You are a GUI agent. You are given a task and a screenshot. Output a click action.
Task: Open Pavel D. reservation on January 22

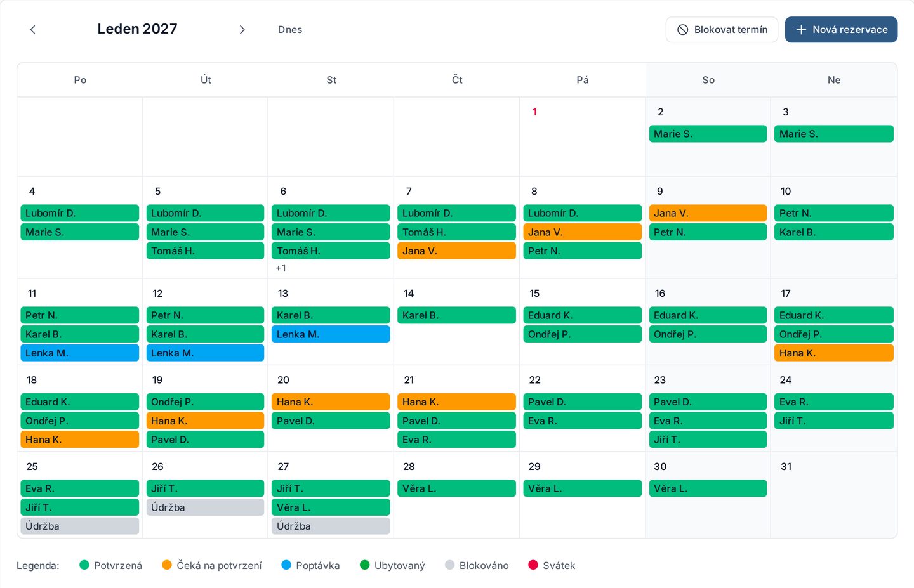pyautogui.click(x=582, y=402)
